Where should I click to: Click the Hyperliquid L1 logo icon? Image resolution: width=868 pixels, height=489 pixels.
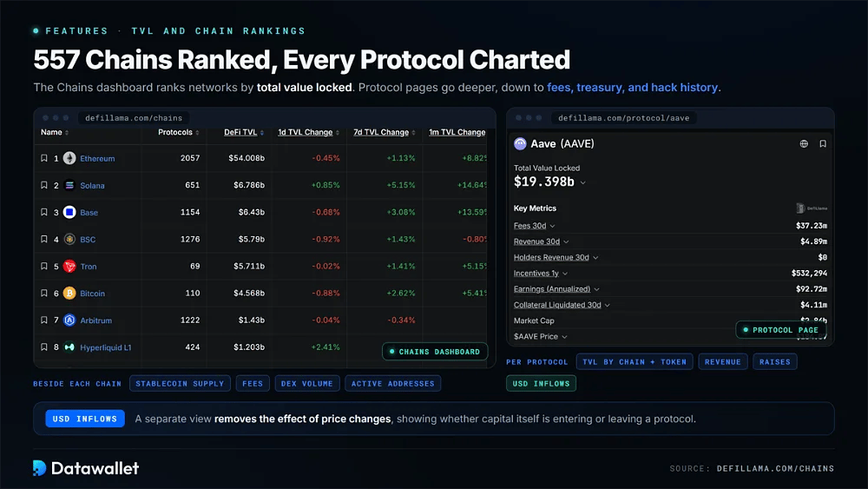pyautogui.click(x=69, y=347)
